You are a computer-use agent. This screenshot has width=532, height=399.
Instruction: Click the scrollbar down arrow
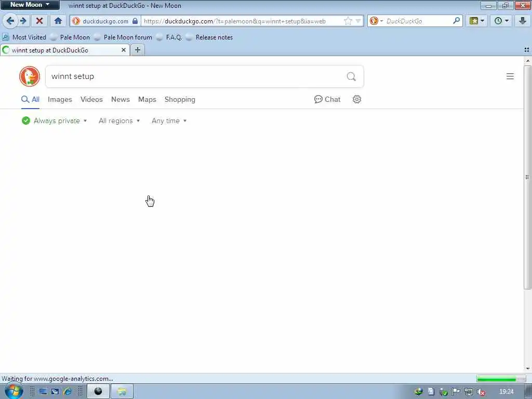(527, 368)
